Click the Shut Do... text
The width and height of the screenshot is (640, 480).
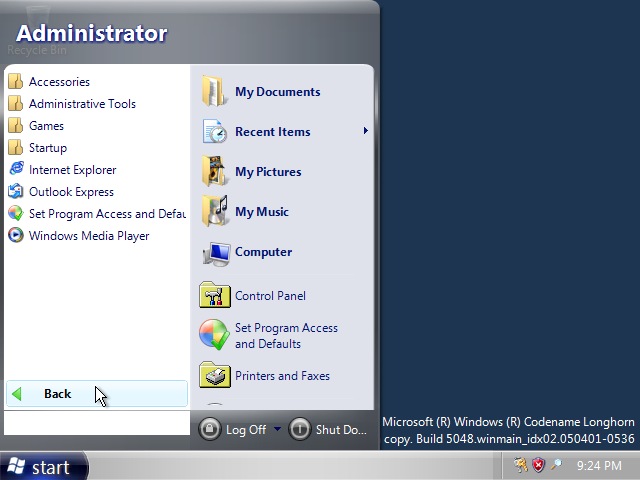tap(341, 429)
